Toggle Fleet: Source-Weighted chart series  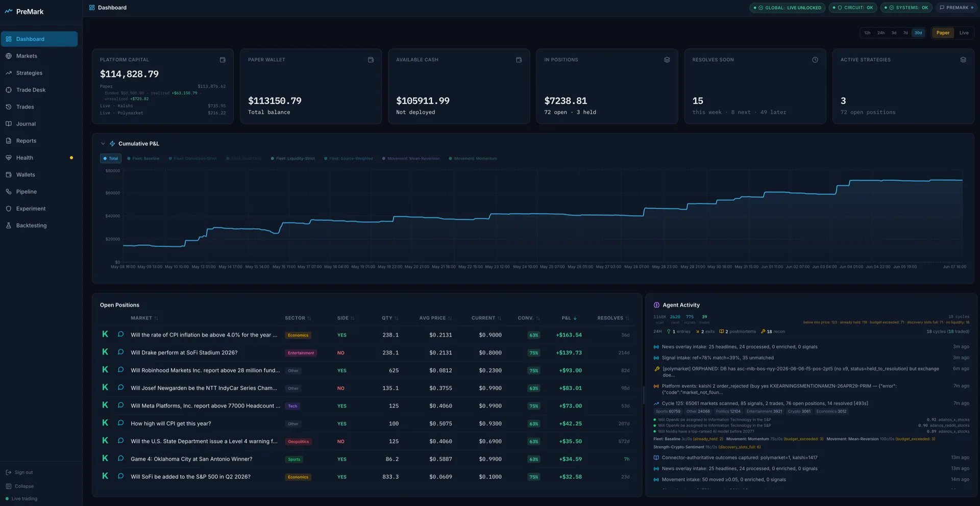349,159
